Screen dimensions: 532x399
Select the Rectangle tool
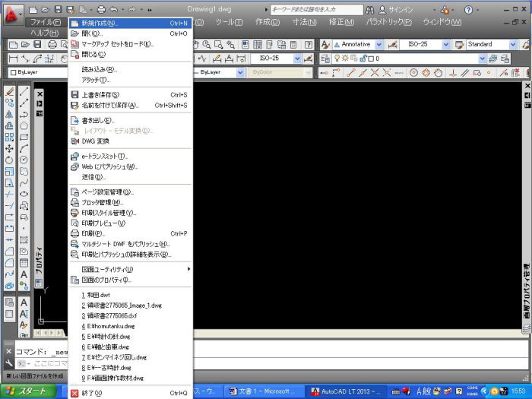point(24,137)
